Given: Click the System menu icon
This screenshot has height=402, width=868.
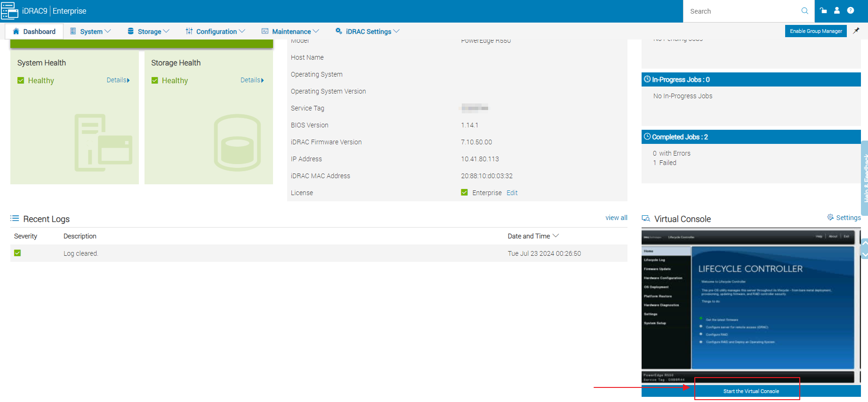Looking at the screenshot, I should pos(73,31).
